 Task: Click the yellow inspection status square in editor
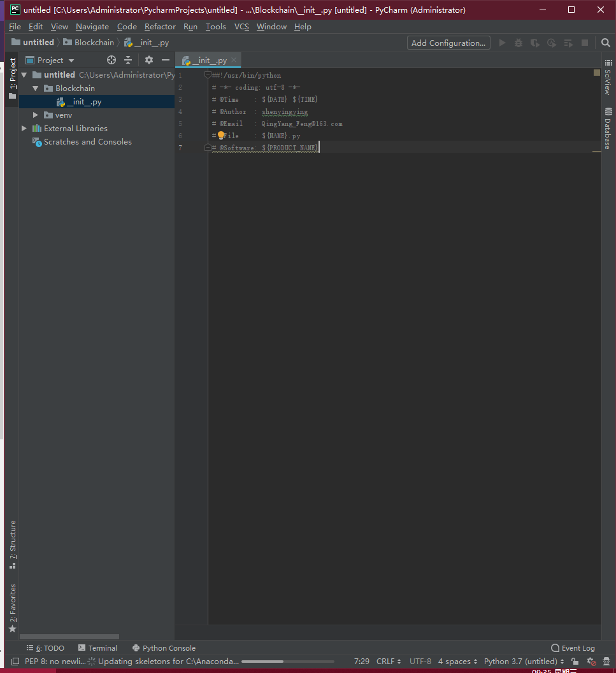pos(597,73)
